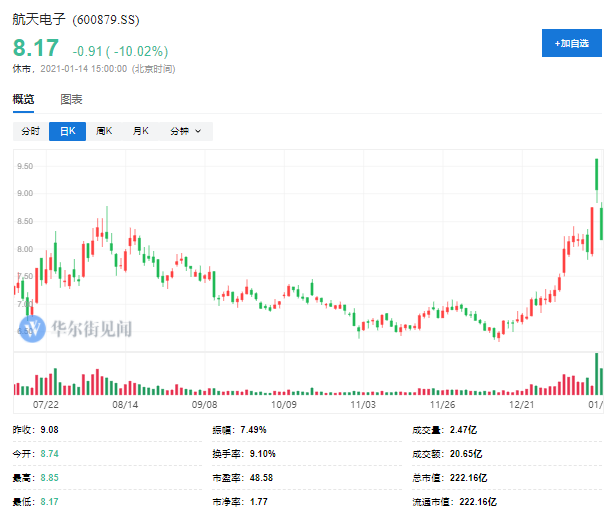Select the 日K daily candlestick mode
This screenshot has height=512, width=613.
pyautogui.click(x=68, y=131)
